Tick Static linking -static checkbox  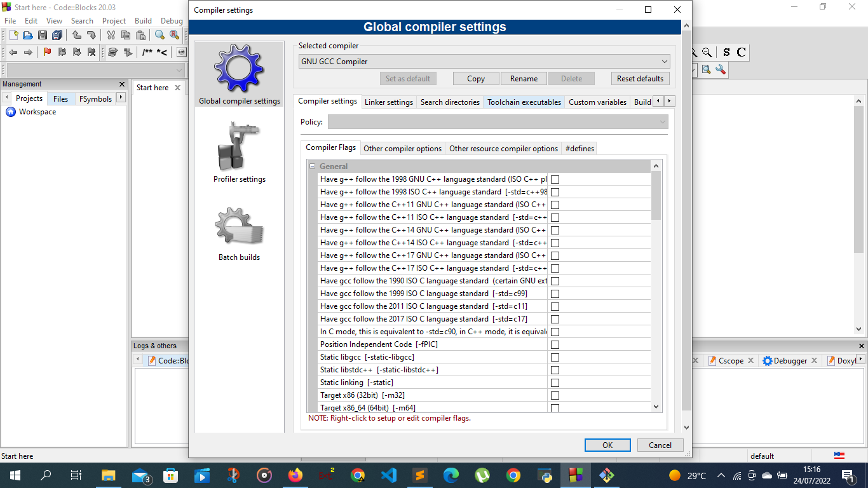[555, 383]
